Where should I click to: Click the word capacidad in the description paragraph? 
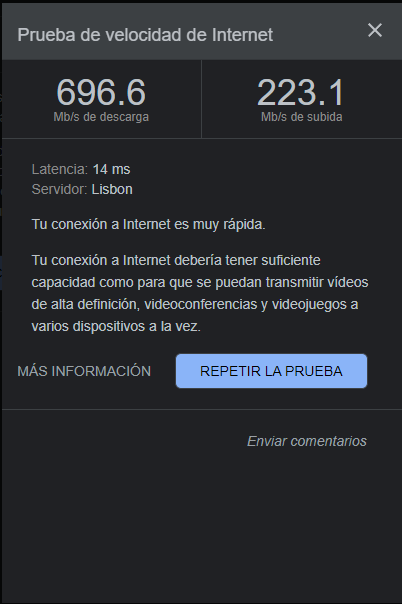point(64,282)
